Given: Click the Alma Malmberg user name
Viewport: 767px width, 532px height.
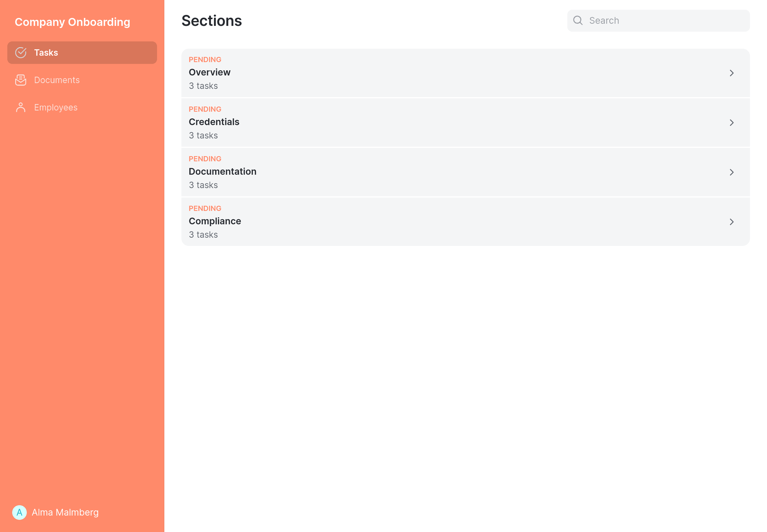Looking at the screenshot, I should coord(65,512).
